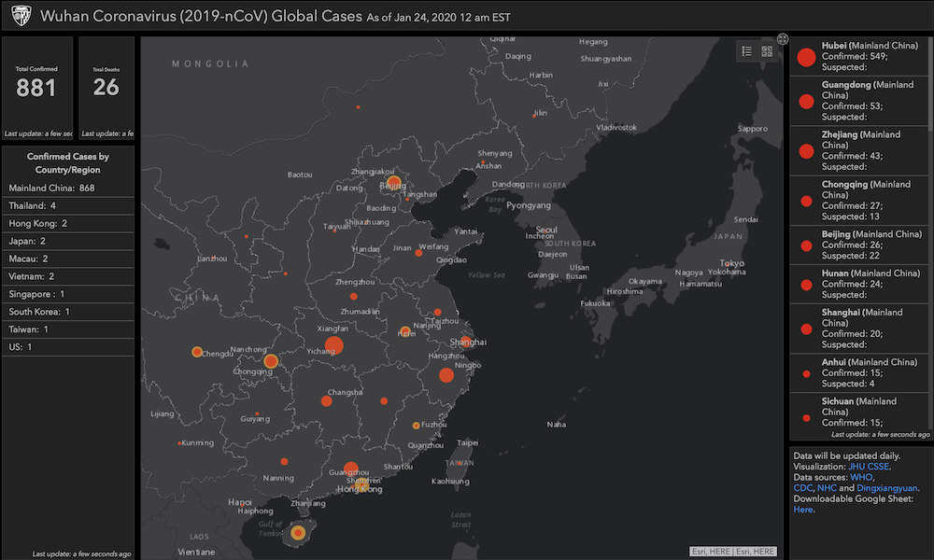Click the Guiyang case dot

click(x=257, y=413)
